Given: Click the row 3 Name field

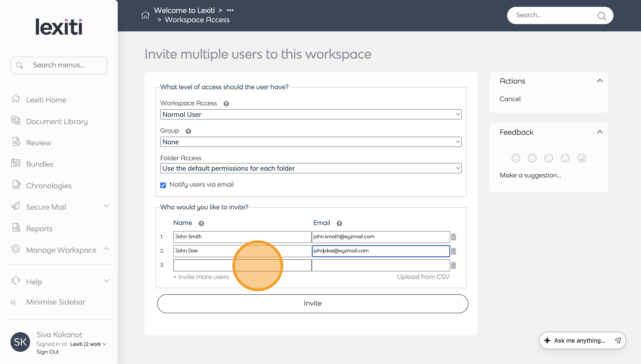Looking at the screenshot, I should click(x=203, y=265).
